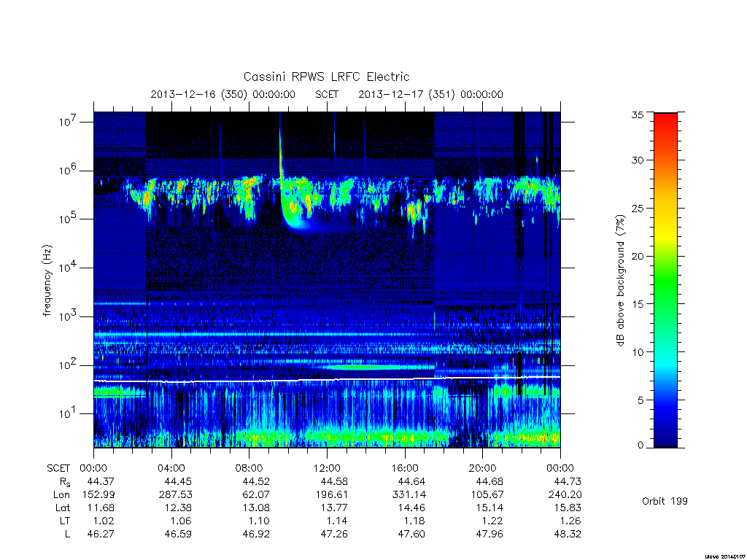Click Lon value 105.67
This screenshot has height=560, width=747.
coord(487,495)
